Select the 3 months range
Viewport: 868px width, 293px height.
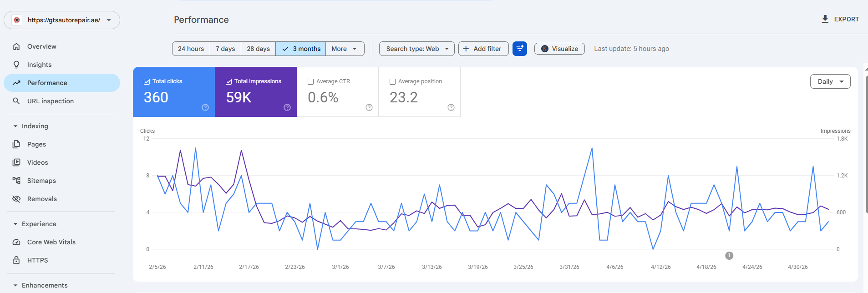300,49
